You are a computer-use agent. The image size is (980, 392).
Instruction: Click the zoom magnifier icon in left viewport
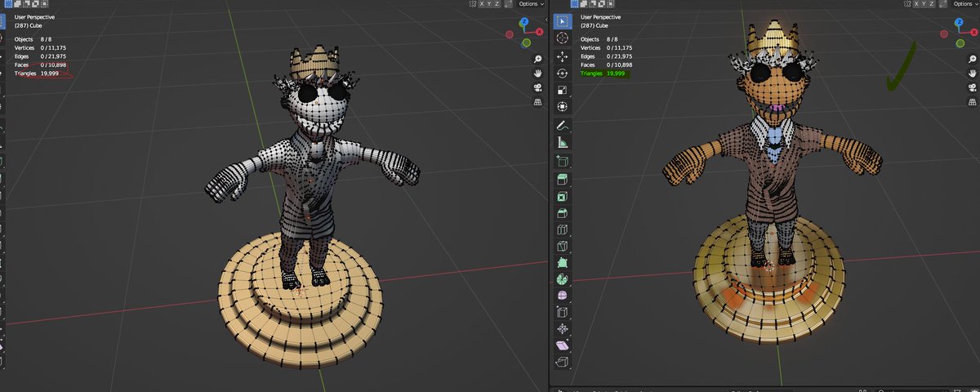click(538, 59)
